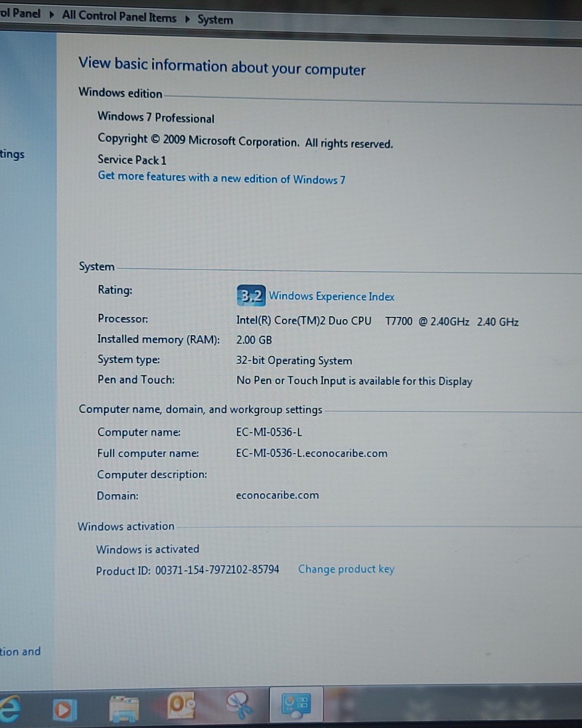Click View basic information about your computer heading

(x=222, y=66)
